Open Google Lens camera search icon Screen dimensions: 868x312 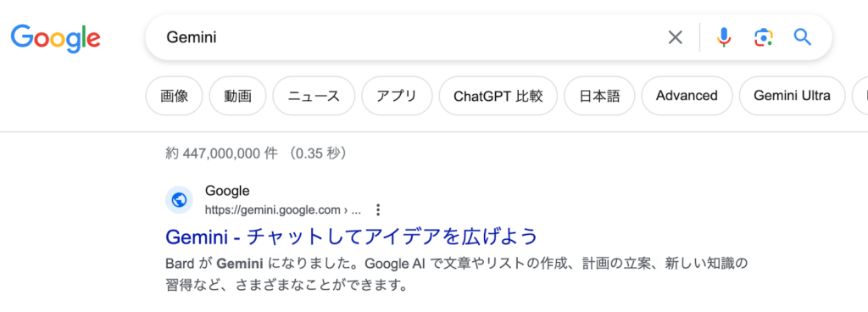click(763, 37)
